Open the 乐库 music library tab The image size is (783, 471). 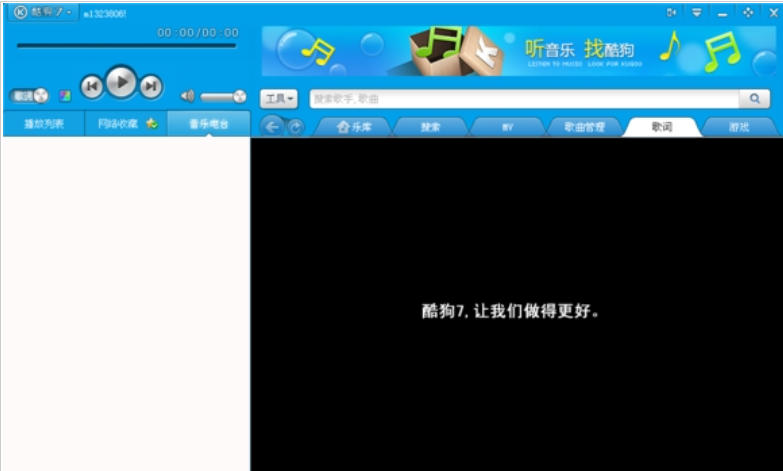pyautogui.click(x=354, y=127)
